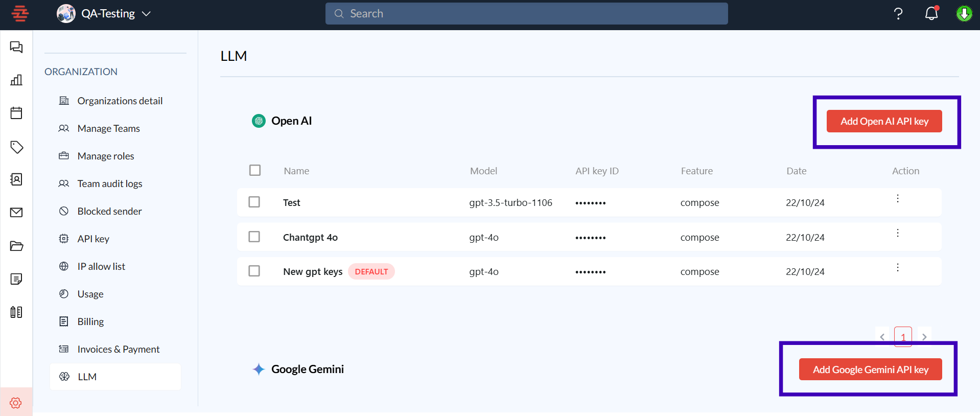The image size is (980, 416).
Task: Click the notifications bell icon
Action: tap(931, 14)
